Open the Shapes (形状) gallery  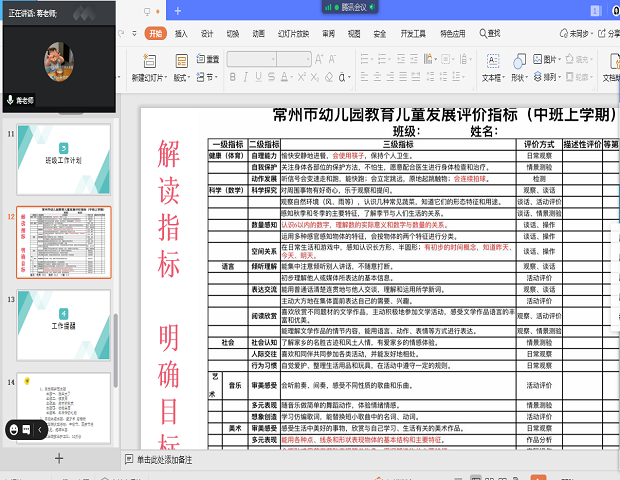coord(518,62)
